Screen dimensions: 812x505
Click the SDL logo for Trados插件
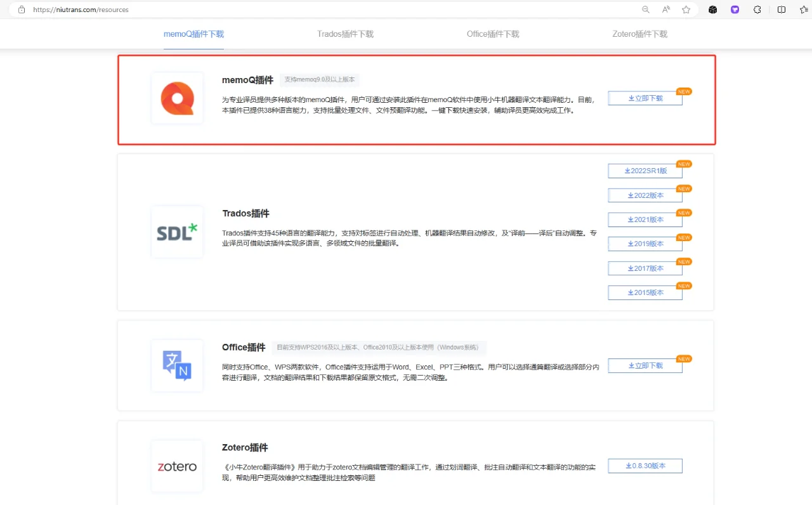pos(176,232)
